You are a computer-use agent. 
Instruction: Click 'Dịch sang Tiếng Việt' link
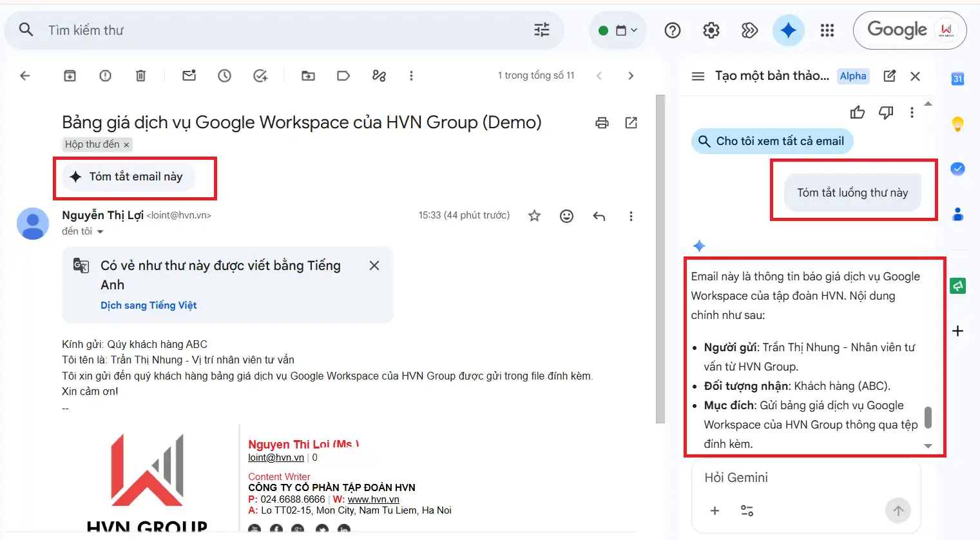click(148, 305)
